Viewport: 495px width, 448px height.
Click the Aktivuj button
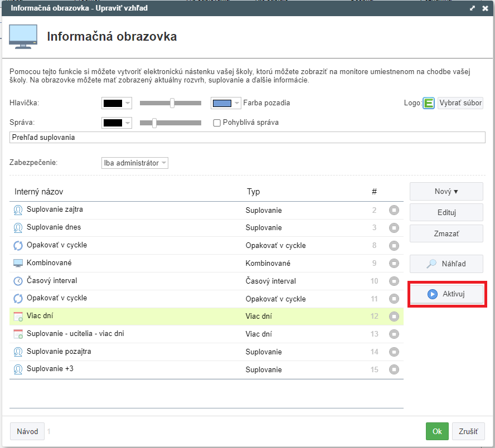pyautogui.click(x=447, y=294)
